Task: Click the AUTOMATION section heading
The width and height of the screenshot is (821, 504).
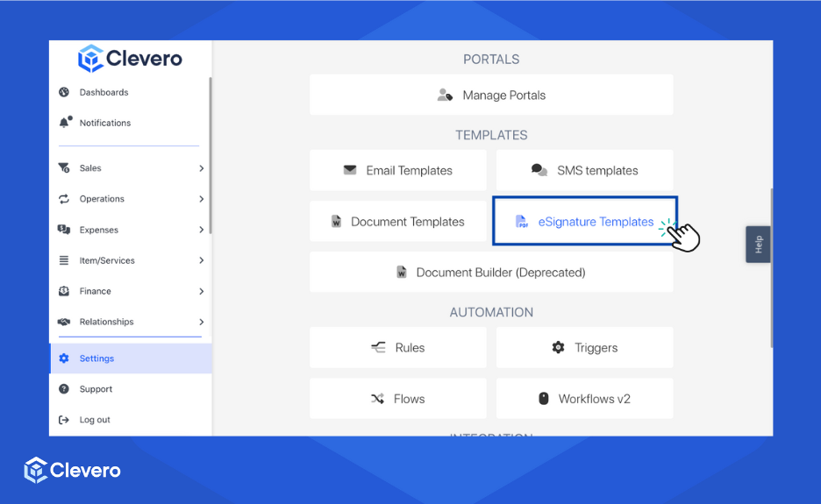Action: [x=491, y=312]
